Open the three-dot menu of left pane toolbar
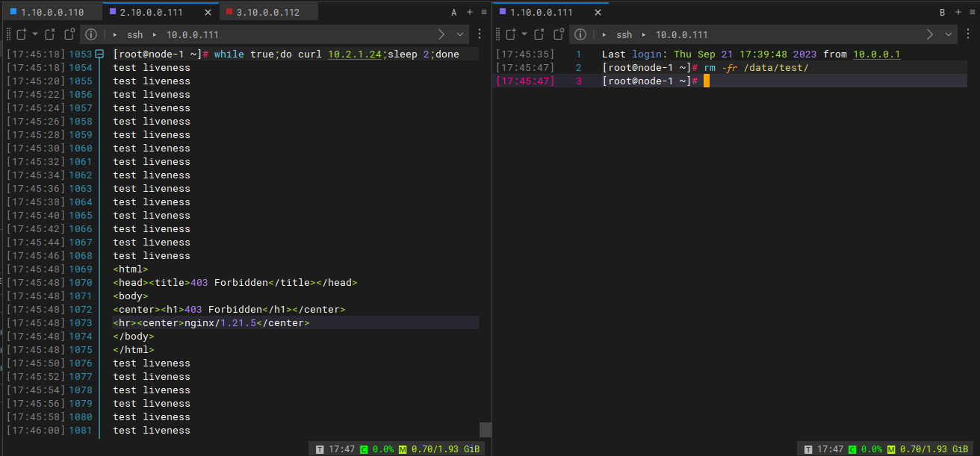980x456 pixels. point(480,34)
